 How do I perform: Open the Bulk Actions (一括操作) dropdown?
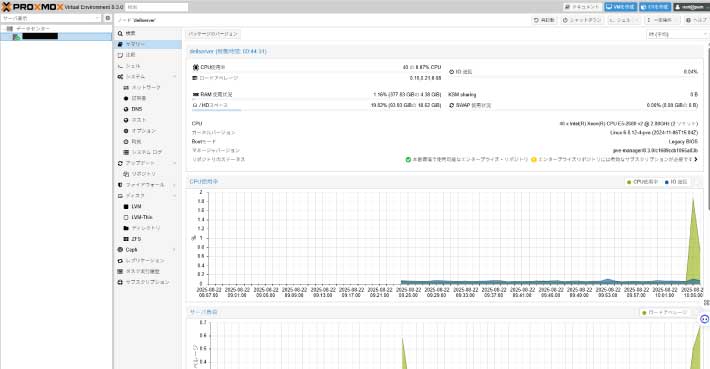[x=662, y=20]
